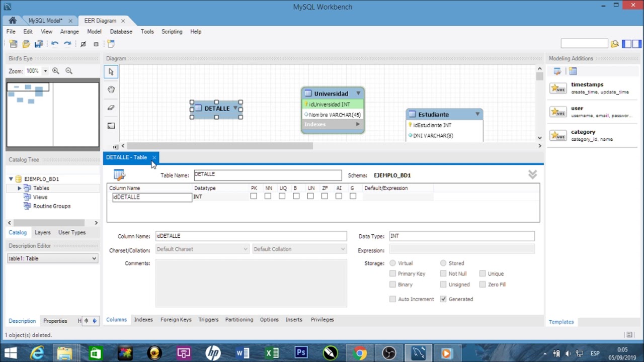Zoom out the diagram with magnifier minus
Viewport: 644px width, 362px height.
[69, 71]
